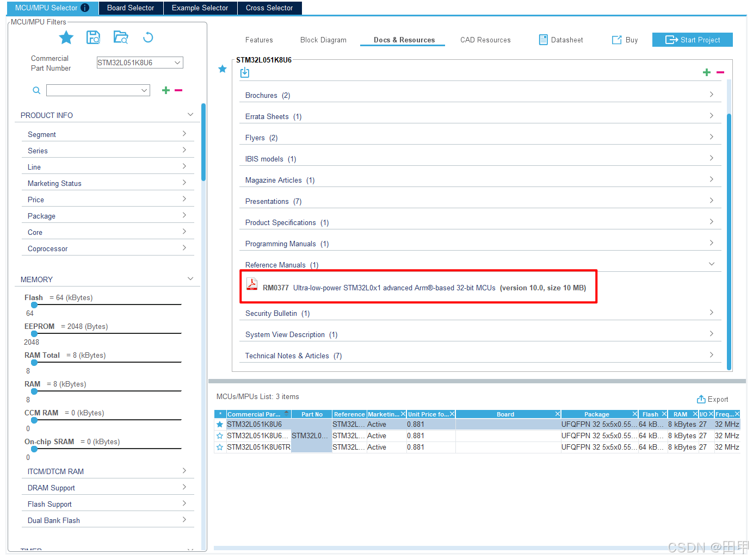Open the Block Diagram tab
Image resolution: width=753 pixels, height=560 pixels.
pos(323,40)
